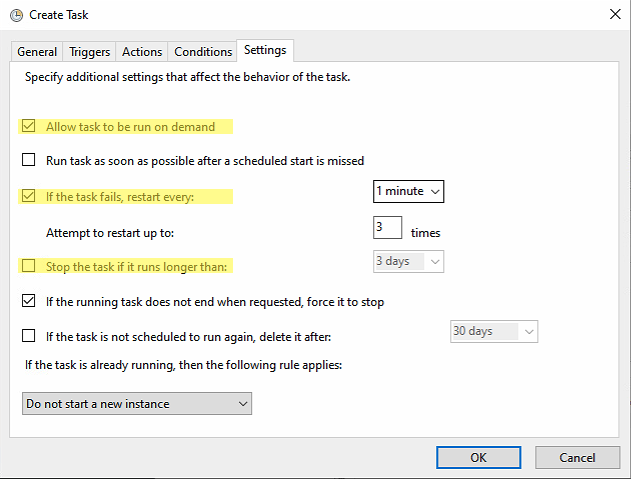631x479 pixels.
Task: Switch to the General tab
Action: (37, 52)
